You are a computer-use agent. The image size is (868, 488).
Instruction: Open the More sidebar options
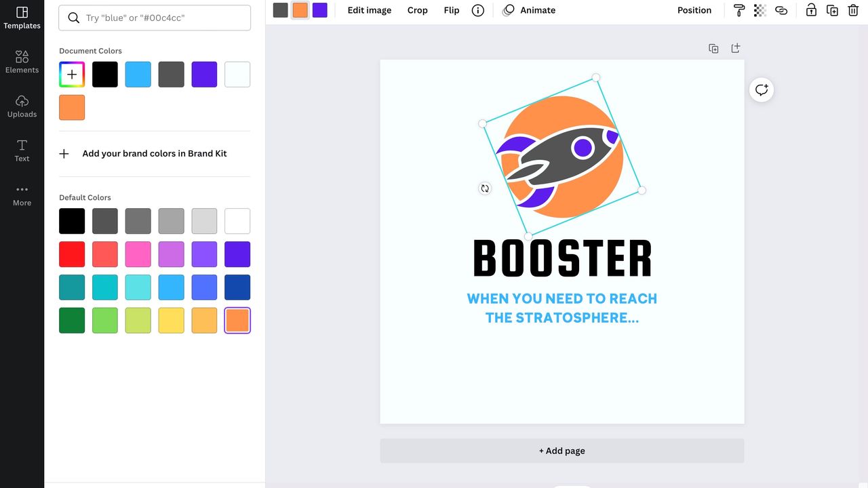coord(22,195)
